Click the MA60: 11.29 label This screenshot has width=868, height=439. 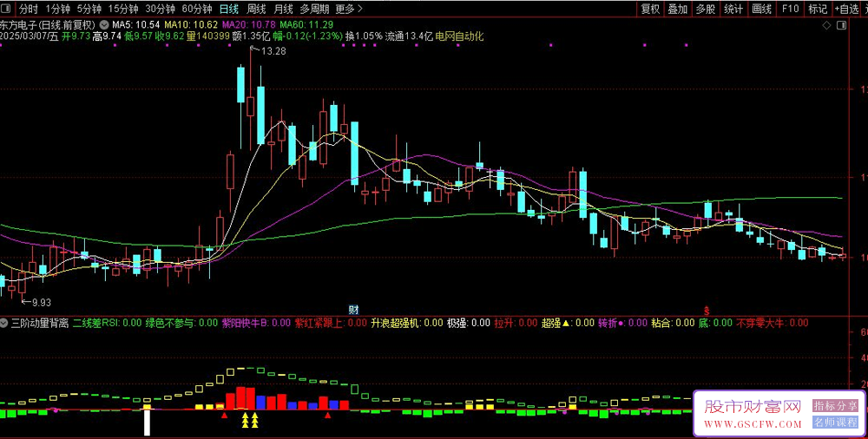tap(306, 25)
